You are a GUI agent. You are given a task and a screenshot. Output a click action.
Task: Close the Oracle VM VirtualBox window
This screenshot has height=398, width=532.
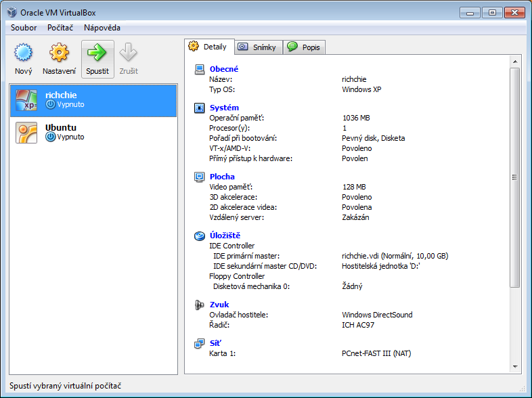[x=514, y=13]
